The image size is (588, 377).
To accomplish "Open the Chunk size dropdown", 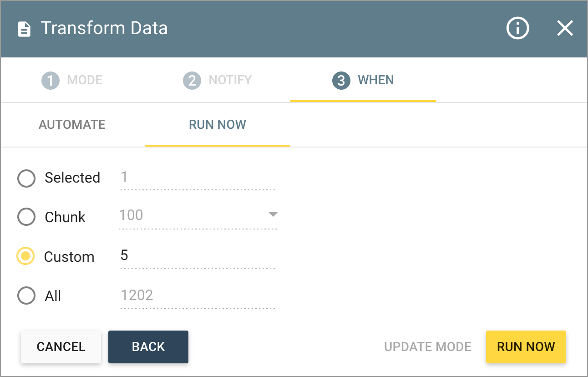I will (272, 214).
